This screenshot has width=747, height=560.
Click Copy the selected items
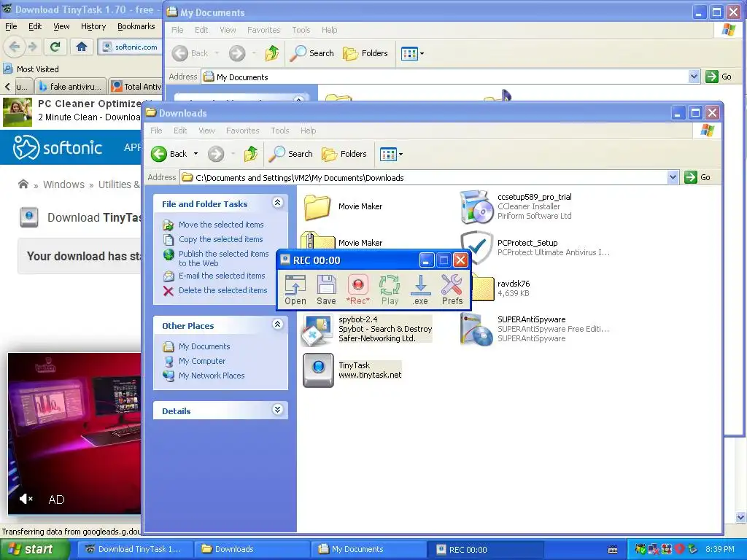220,239
